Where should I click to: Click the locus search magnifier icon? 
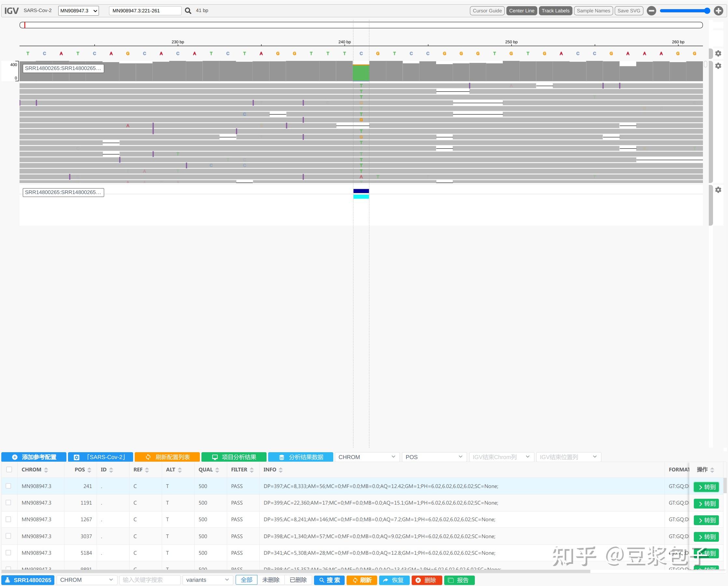coord(188,10)
